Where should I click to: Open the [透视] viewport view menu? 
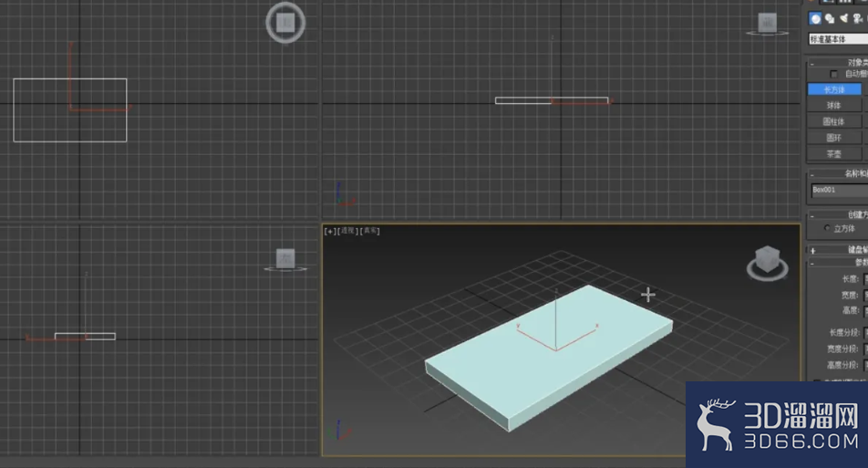tap(347, 231)
